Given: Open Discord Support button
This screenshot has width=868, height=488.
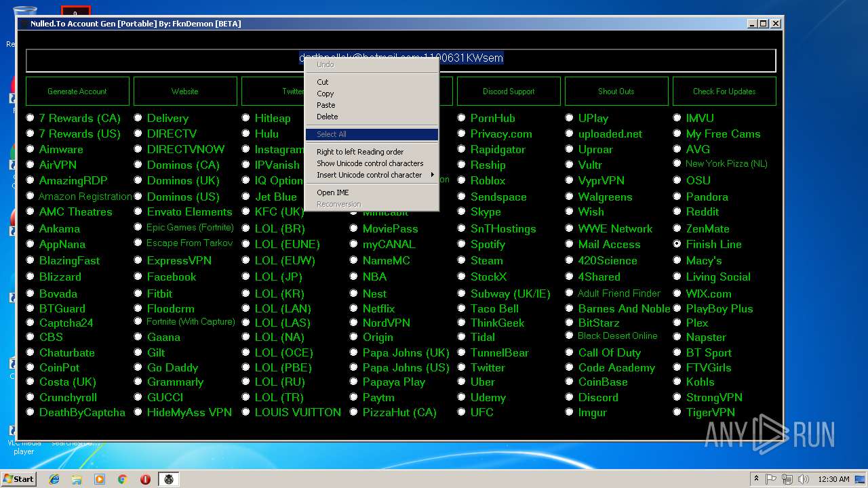Looking at the screenshot, I should [509, 91].
